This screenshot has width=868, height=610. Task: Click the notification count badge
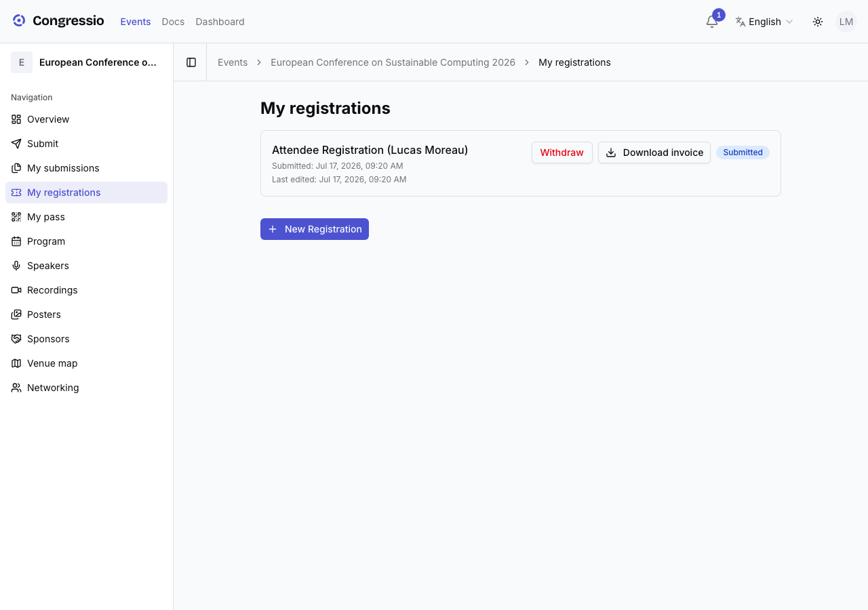719,15
